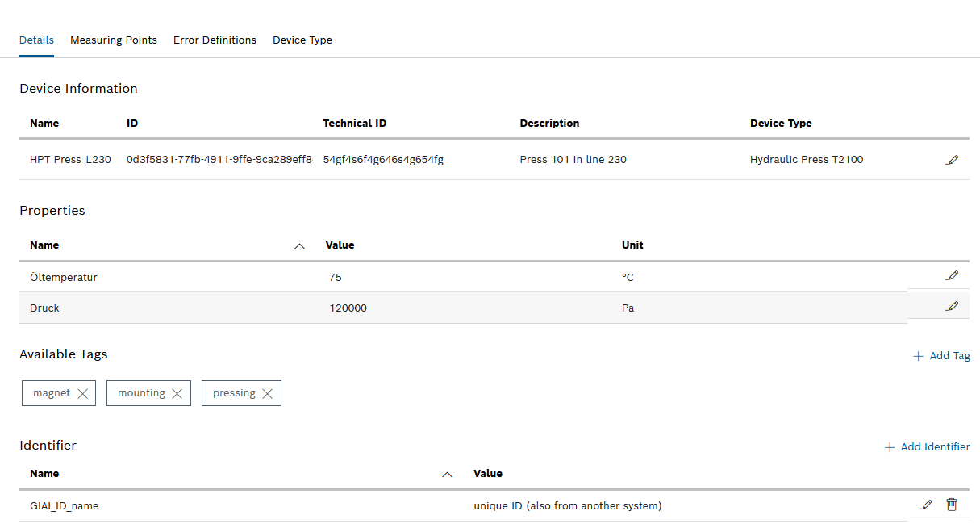
Task: Click the Add Tag link
Action: coord(949,355)
